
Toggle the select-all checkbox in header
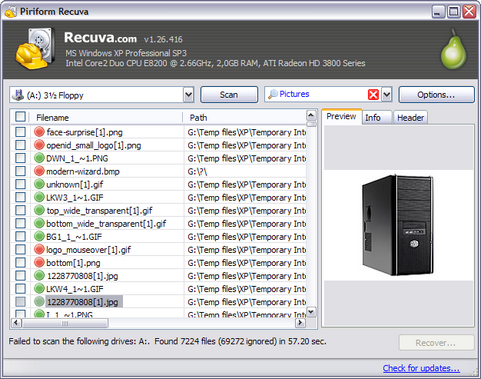click(x=20, y=117)
